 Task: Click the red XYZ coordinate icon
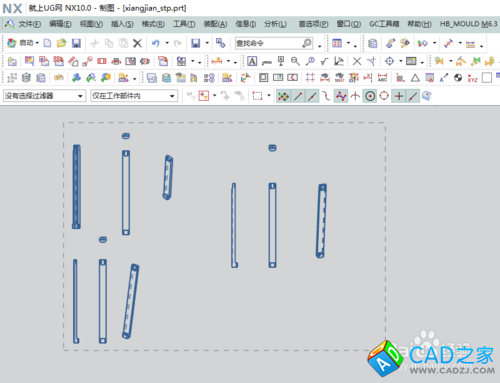[x=472, y=78]
